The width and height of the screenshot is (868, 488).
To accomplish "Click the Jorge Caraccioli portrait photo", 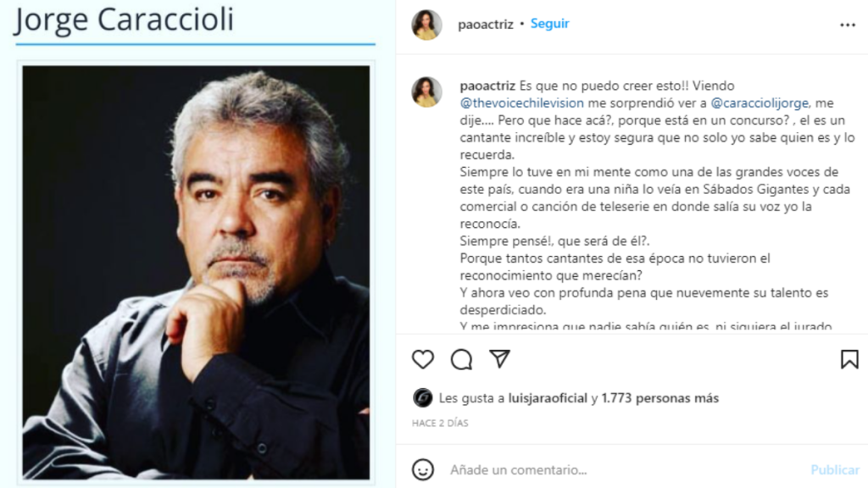I will click(196, 273).
